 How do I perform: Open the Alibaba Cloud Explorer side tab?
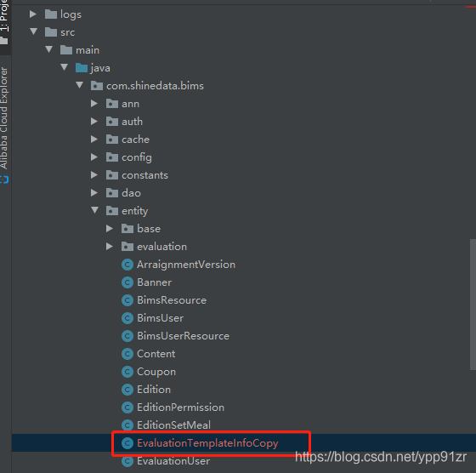(4, 118)
